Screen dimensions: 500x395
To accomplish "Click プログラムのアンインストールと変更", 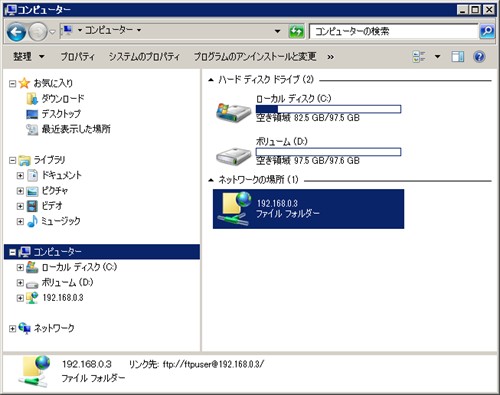I will [255, 57].
